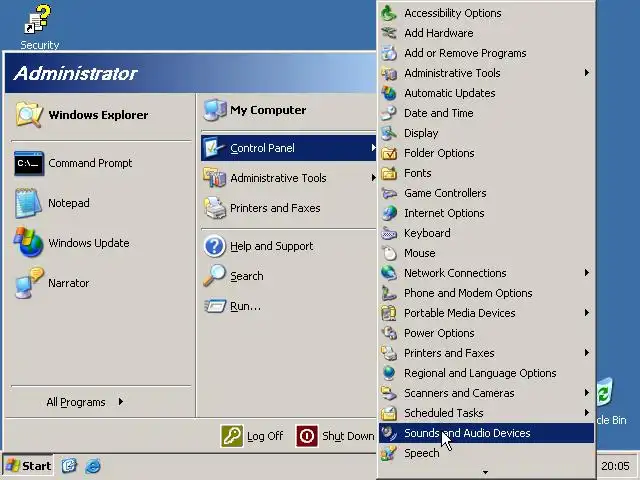Expand the Network Connections submenu arrow
The image size is (640, 480).
(587, 273)
